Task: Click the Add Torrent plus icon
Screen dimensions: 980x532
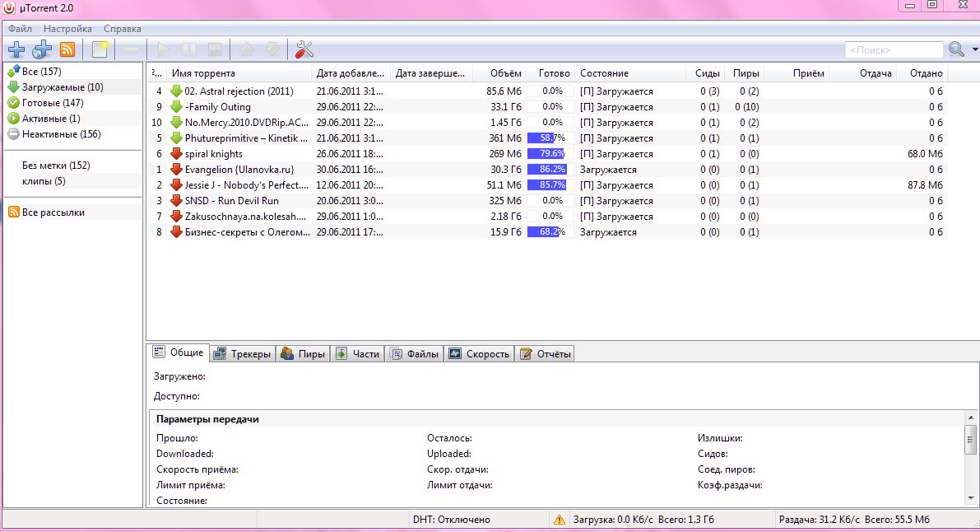Action: click(16, 49)
